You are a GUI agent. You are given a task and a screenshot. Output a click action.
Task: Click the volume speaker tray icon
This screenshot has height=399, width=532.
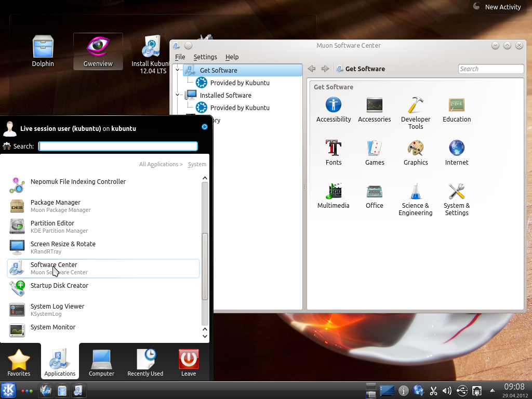(x=447, y=391)
